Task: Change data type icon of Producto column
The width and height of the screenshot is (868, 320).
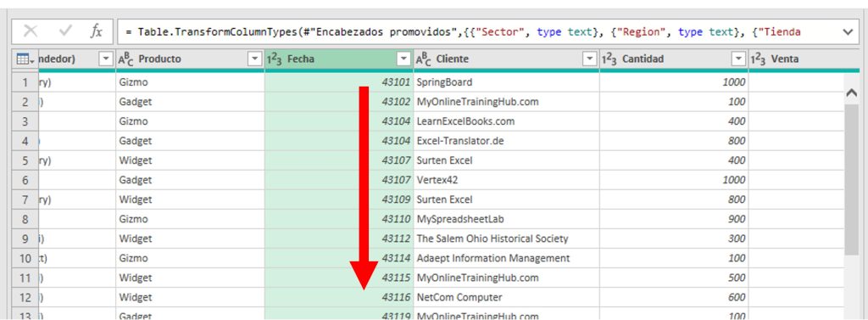Action: [125, 59]
